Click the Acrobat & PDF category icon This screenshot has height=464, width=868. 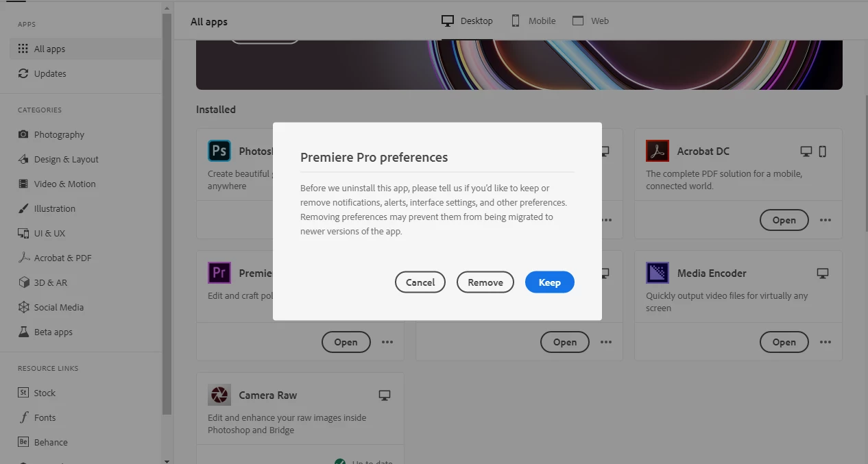pyautogui.click(x=23, y=258)
